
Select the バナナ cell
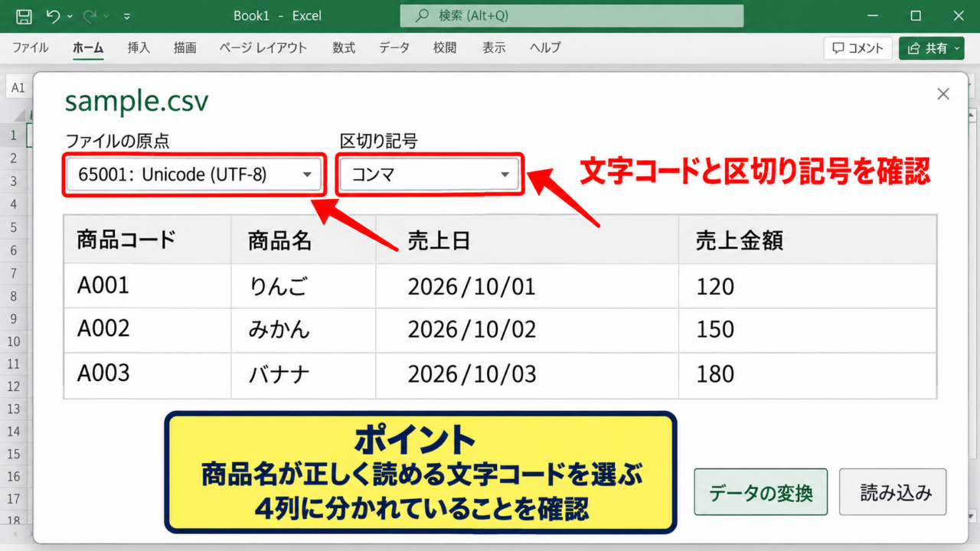(x=303, y=375)
